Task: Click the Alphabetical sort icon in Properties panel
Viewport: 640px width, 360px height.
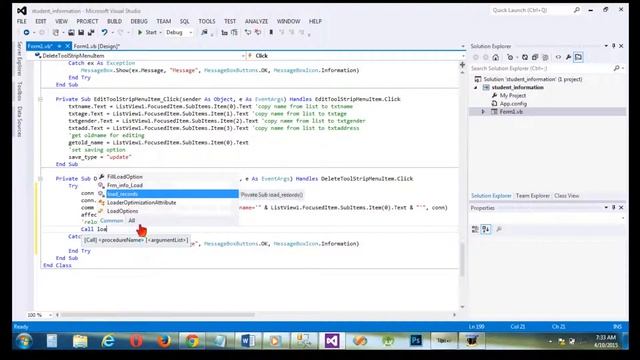Action: pos(486,229)
